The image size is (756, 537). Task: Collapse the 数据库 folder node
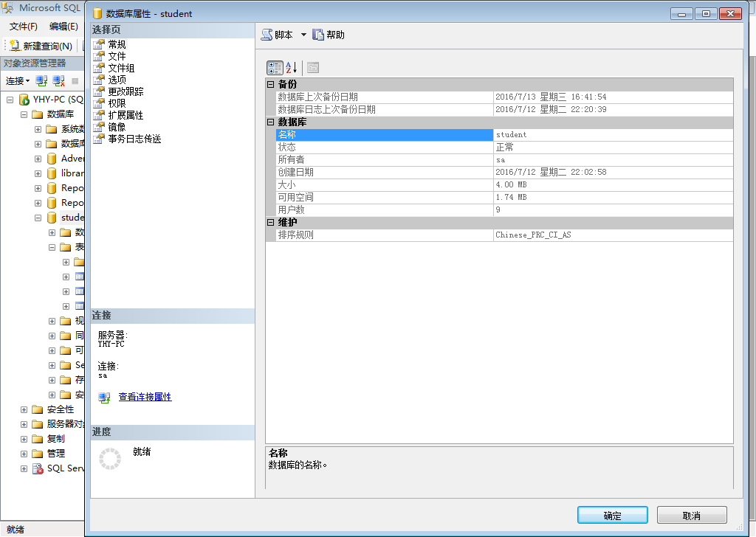(x=24, y=114)
